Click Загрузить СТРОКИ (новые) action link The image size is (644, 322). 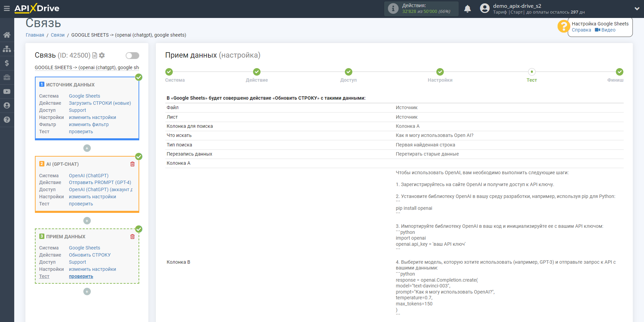click(100, 103)
